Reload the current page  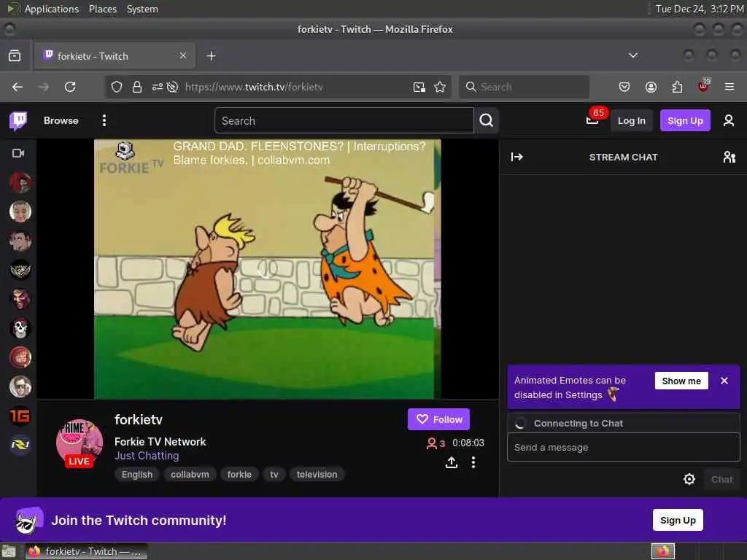(x=70, y=87)
